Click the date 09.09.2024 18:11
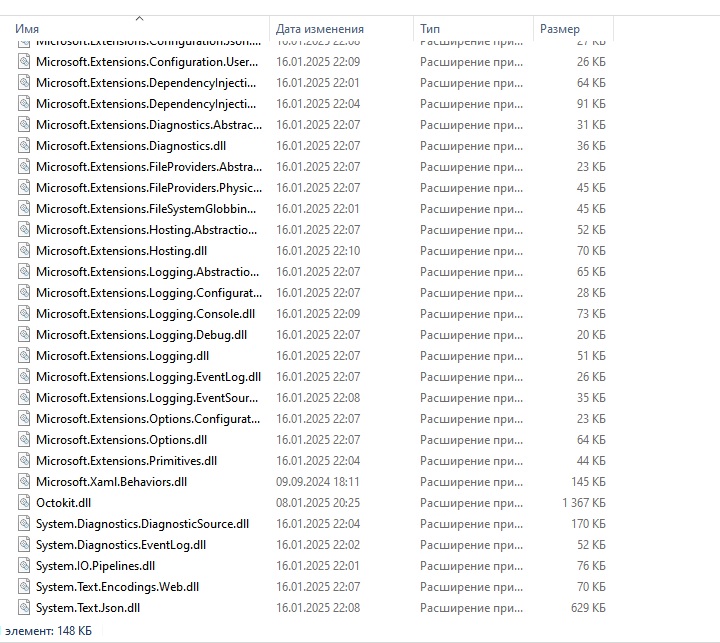 coord(318,481)
